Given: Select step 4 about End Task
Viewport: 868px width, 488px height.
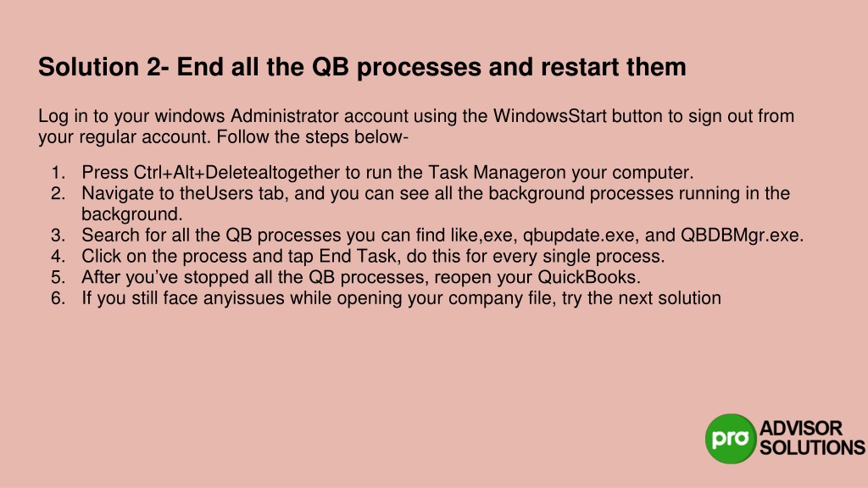Looking at the screenshot, I should click(373, 256).
